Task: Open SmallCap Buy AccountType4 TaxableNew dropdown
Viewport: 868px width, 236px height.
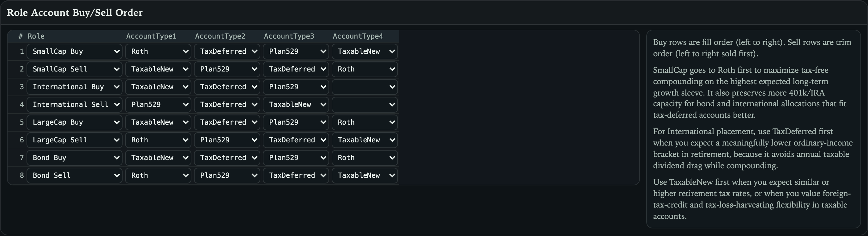Action: click(x=365, y=52)
